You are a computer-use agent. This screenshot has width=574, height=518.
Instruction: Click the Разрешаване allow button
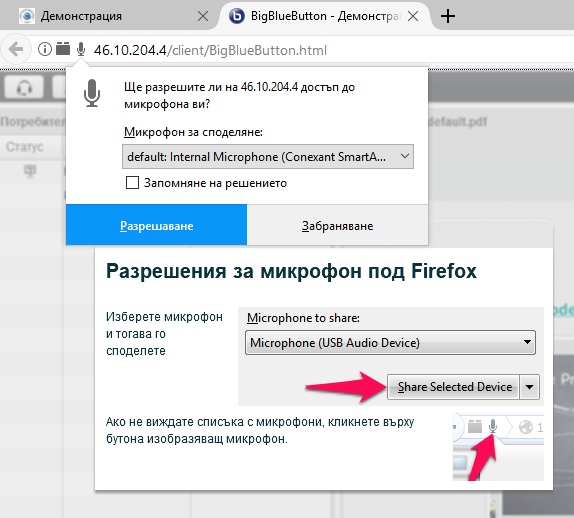pos(156,225)
